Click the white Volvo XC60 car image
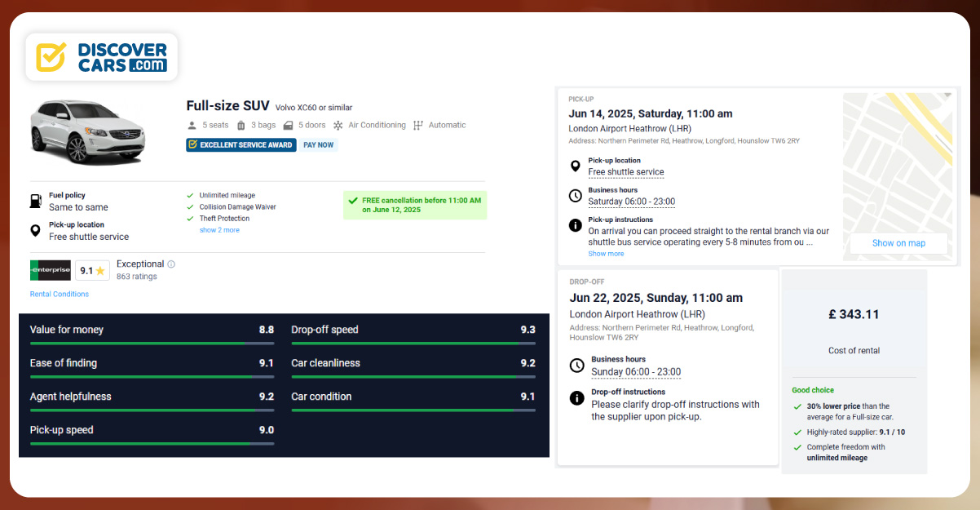 click(87, 131)
